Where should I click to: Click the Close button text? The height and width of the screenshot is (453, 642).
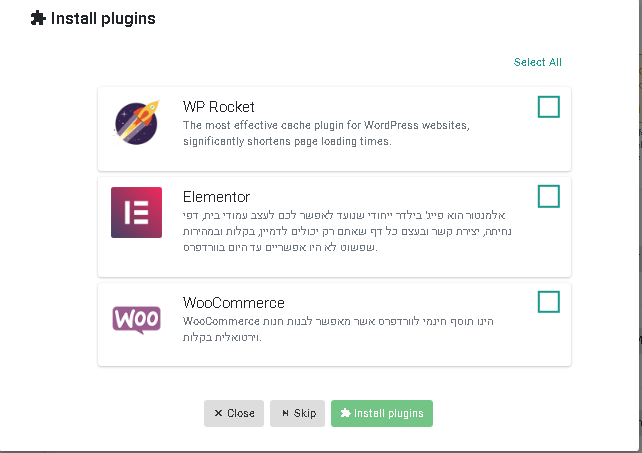(x=241, y=413)
